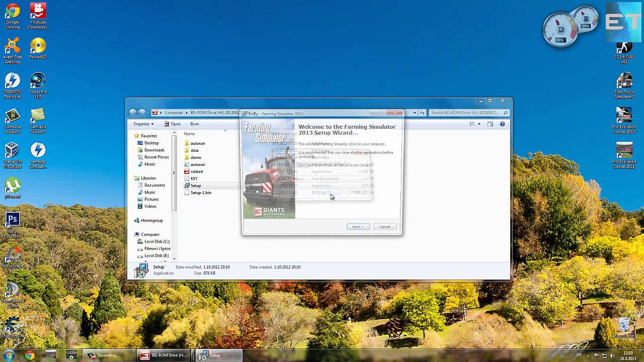Open uTorrent desktop icon
This screenshot has width=644, height=362.
coord(12,188)
